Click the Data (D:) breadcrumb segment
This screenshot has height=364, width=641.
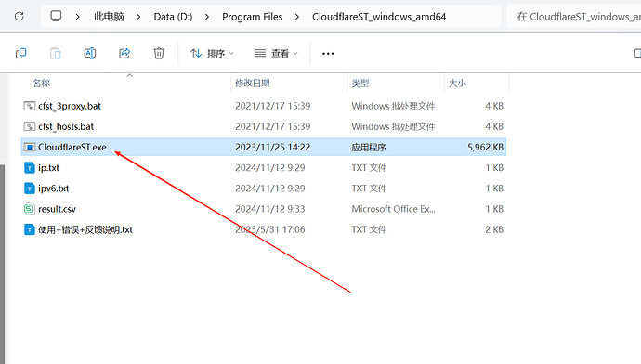173,17
